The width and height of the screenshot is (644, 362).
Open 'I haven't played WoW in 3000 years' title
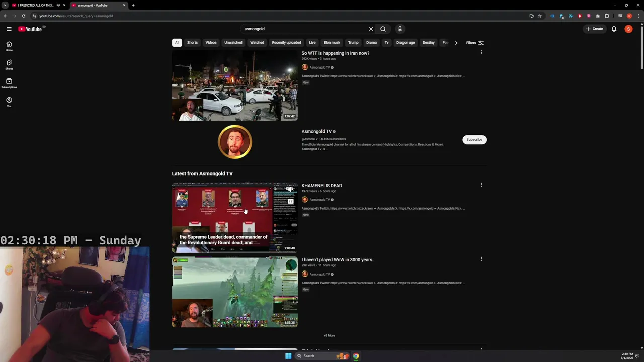pos(338,260)
